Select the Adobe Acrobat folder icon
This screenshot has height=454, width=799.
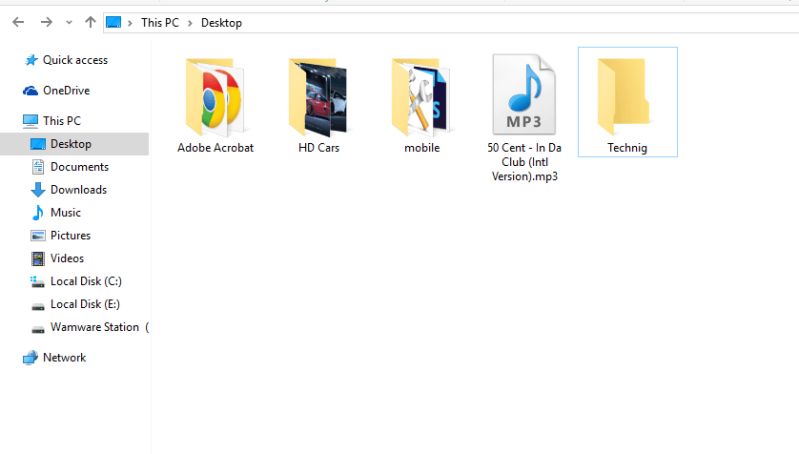click(215, 96)
